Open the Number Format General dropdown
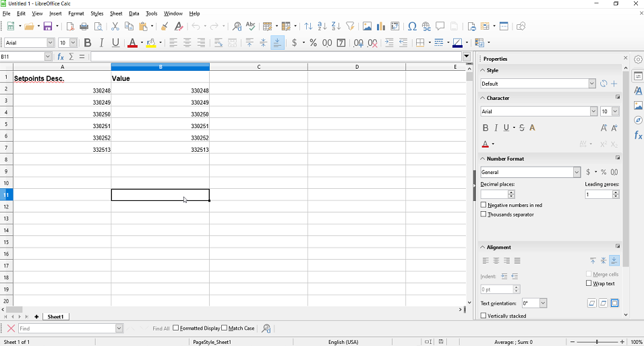Screen dimensions: 644x346 (577, 172)
